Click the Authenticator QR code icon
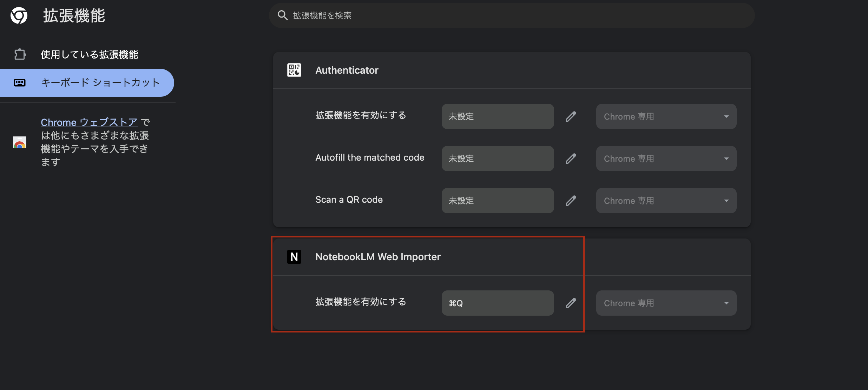 pyautogui.click(x=294, y=70)
